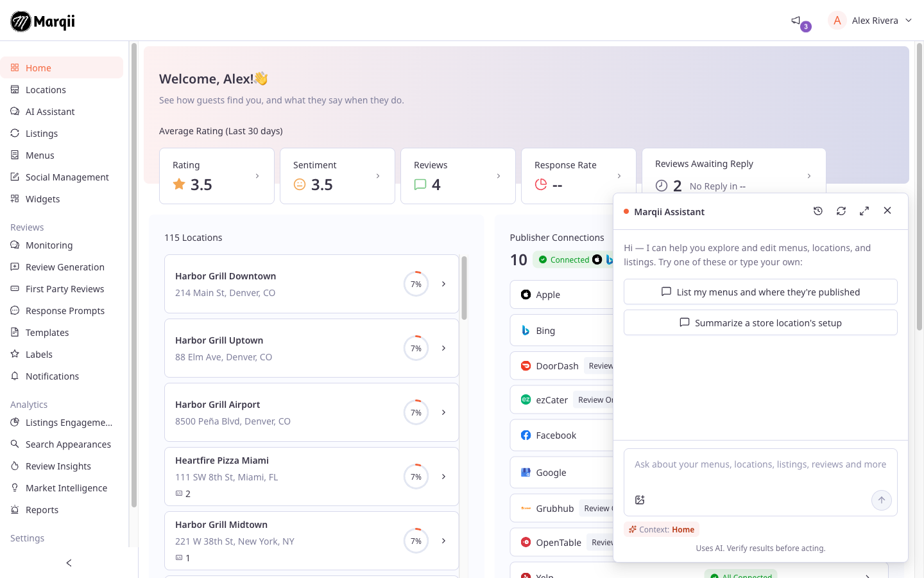The image size is (924, 578).
Task: Click the locations list scrollbar
Action: [x=464, y=288]
